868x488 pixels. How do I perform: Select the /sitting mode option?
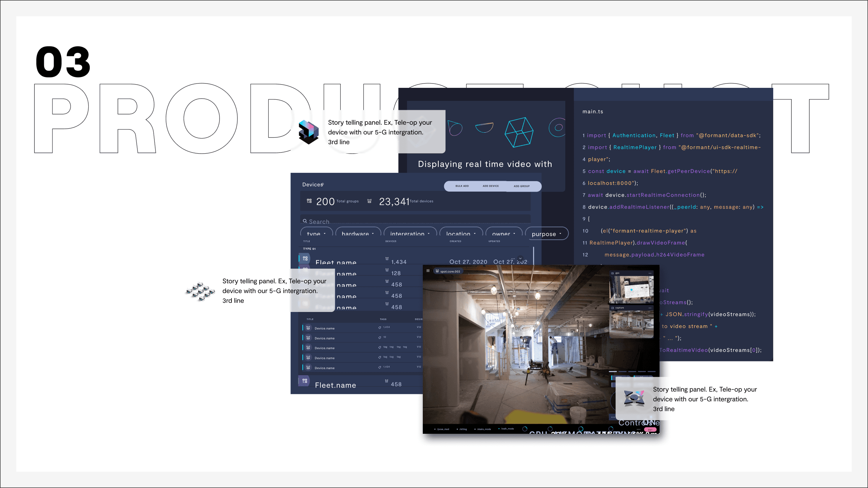pos(462,429)
